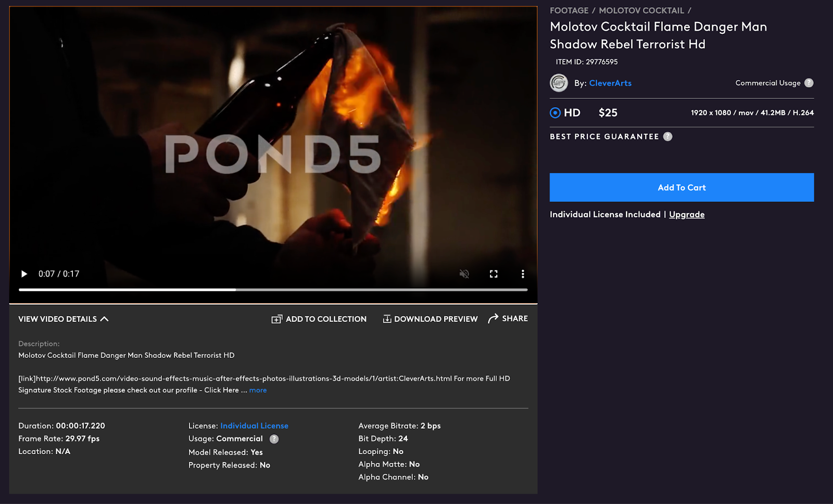Image resolution: width=833 pixels, height=504 pixels.
Task: Open the Molotov Cocktail breadcrumb
Action: tap(641, 10)
